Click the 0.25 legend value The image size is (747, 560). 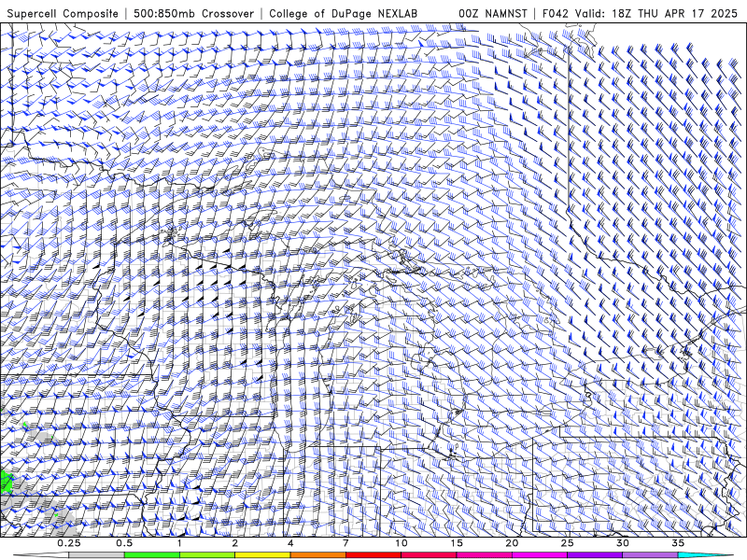coord(69,543)
